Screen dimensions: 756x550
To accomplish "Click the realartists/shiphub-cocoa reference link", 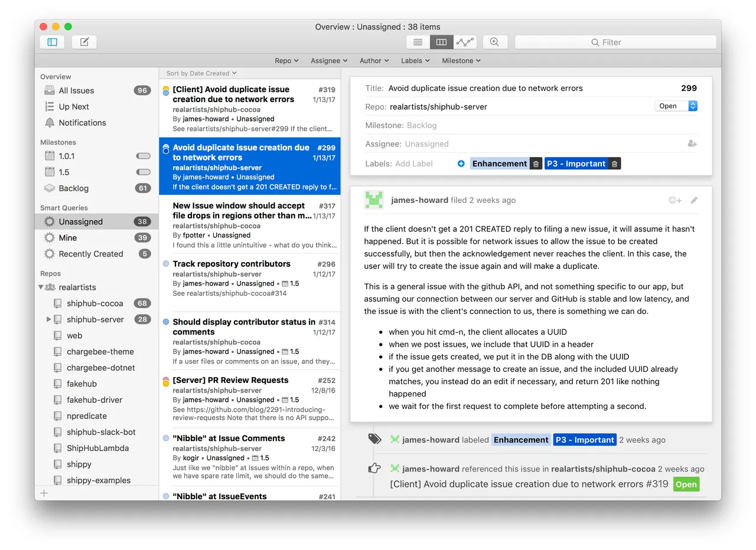I will click(x=603, y=469).
